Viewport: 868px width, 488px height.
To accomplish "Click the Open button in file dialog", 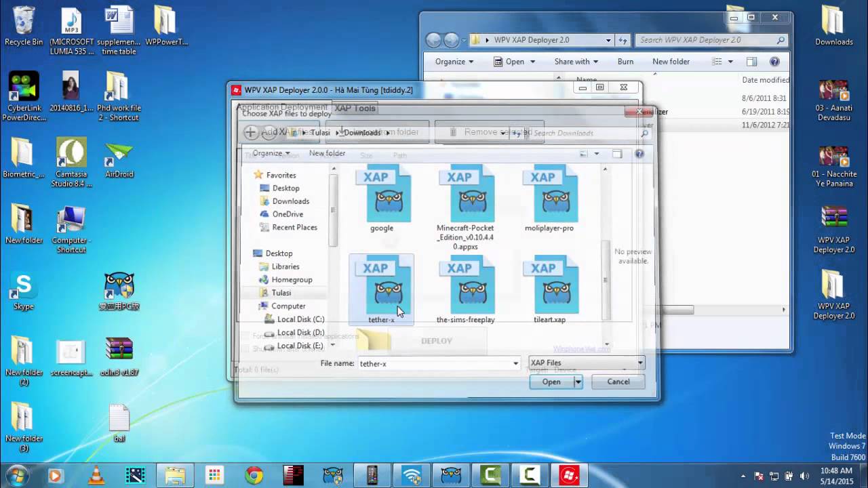I will coord(551,382).
